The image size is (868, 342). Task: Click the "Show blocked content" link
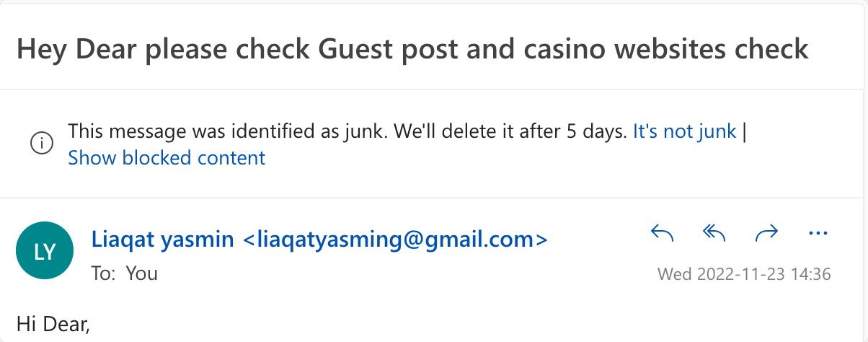click(167, 157)
